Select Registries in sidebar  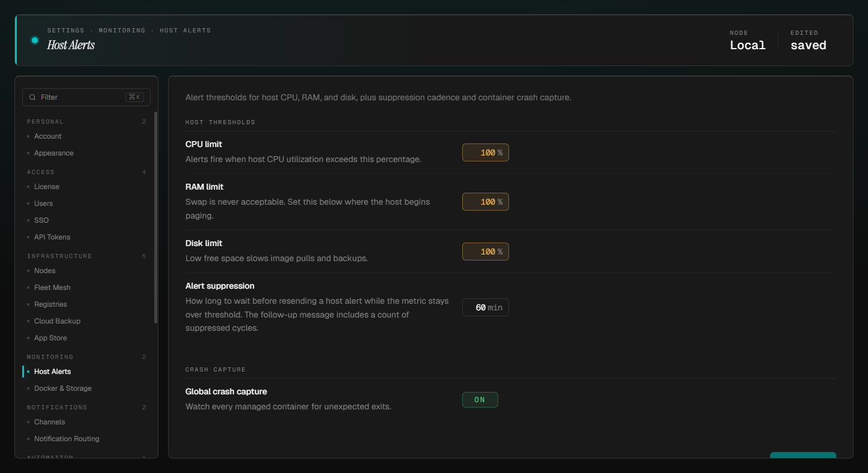[50, 304]
